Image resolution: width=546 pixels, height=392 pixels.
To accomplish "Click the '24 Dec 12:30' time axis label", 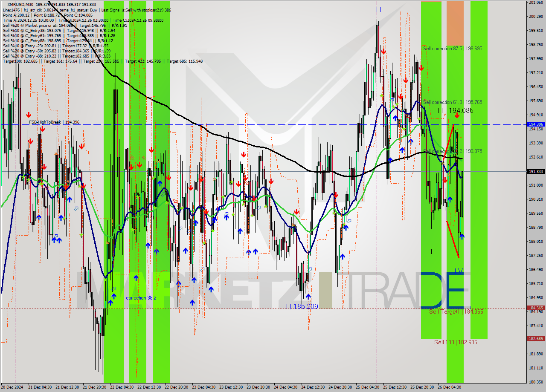I will point(313,387).
